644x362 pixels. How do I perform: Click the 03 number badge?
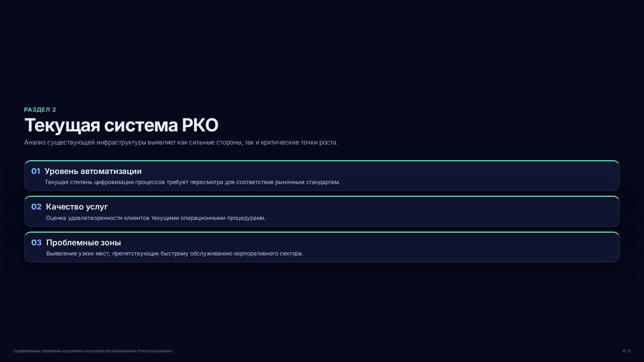click(36, 243)
